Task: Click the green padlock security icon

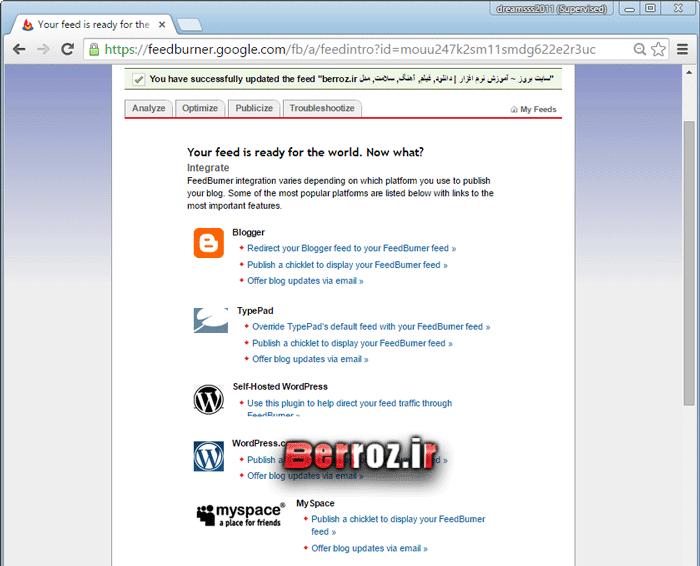Action: (94, 50)
